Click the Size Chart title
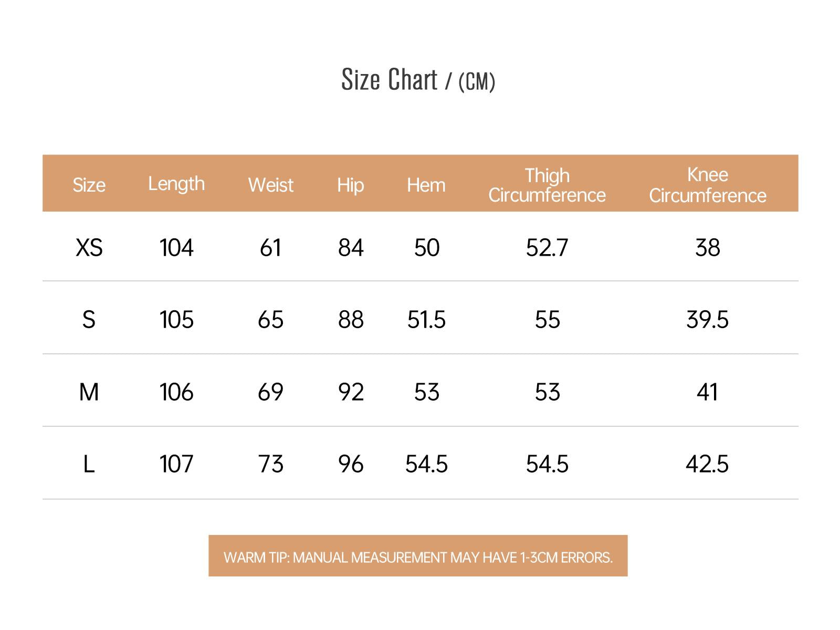The image size is (840, 630). coord(418,80)
